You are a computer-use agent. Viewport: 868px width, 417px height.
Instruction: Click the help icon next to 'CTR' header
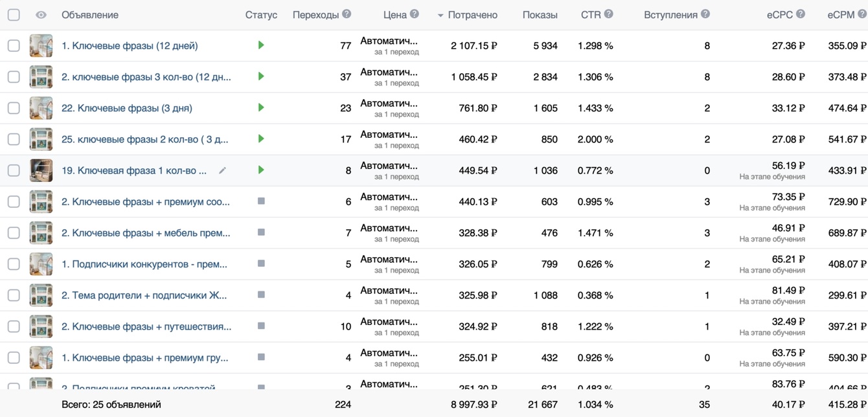click(609, 14)
